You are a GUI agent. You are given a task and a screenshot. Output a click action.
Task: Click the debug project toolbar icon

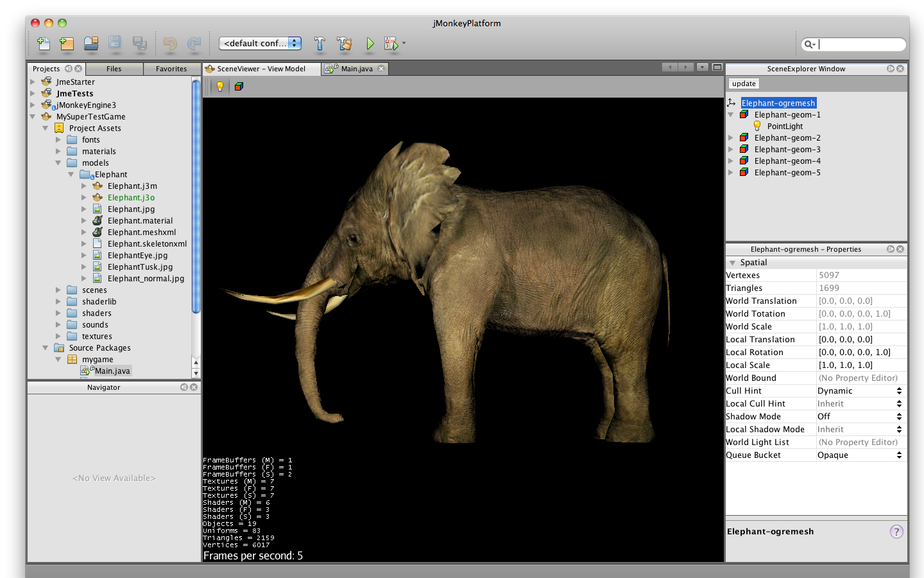[391, 44]
